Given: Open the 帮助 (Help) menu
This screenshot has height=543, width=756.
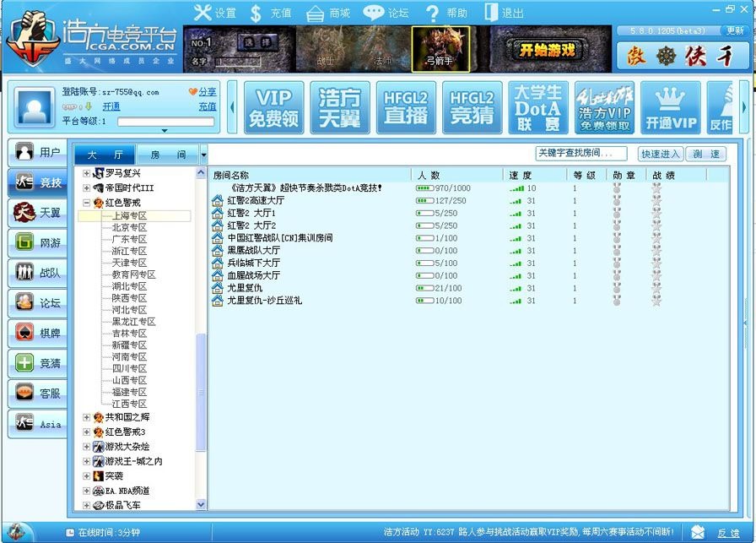Looking at the screenshot, I should coord(445,14).
